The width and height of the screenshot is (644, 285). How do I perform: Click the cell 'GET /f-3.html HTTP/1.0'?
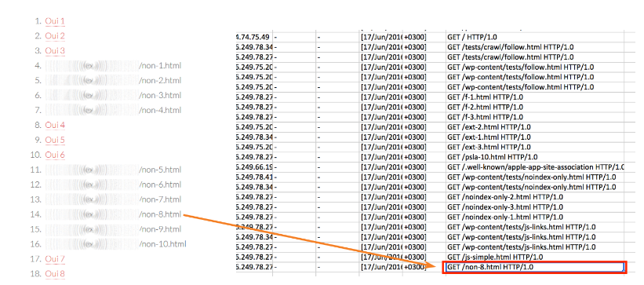click(x=534, y=117)
